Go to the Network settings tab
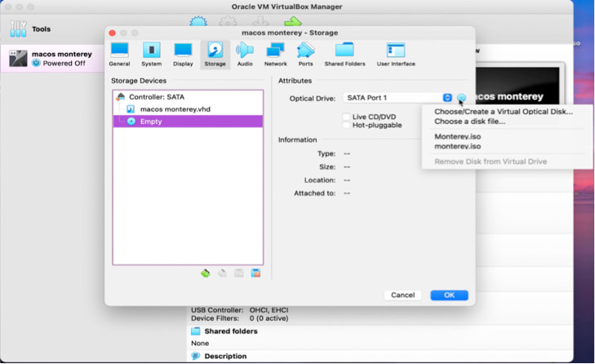595x364 pixels. [x=276, y=55]
